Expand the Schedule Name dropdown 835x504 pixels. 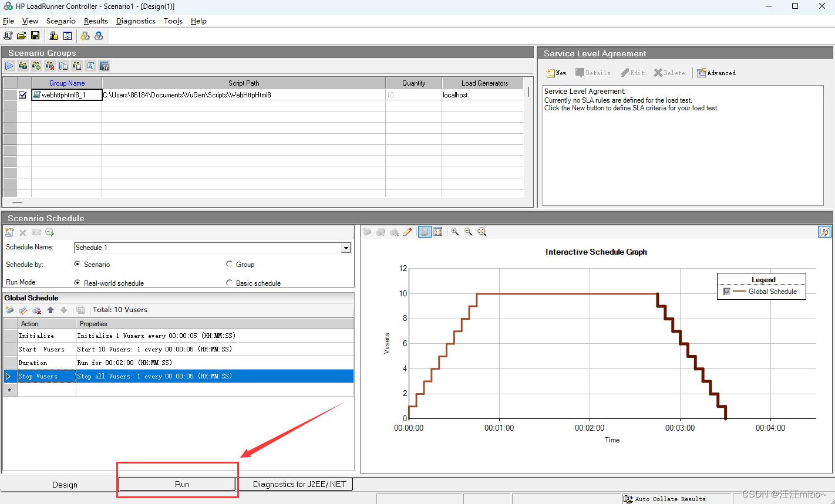point(346,248)
